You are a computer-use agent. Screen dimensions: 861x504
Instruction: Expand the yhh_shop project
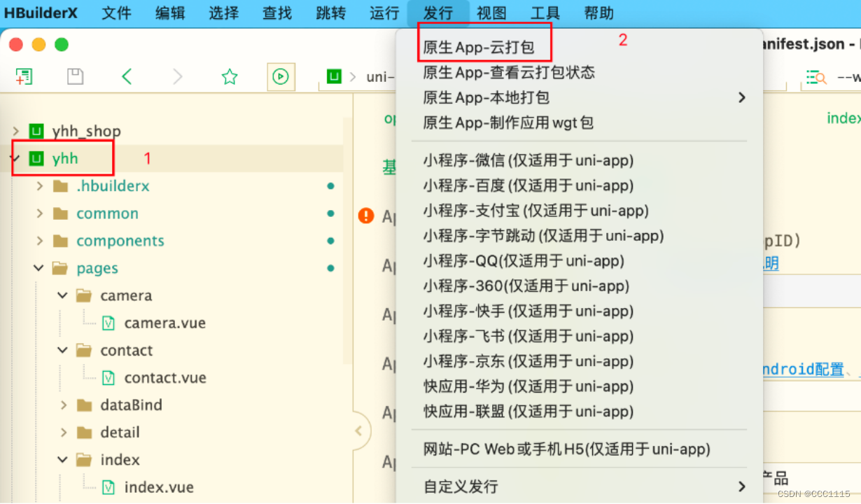[16, 131]
